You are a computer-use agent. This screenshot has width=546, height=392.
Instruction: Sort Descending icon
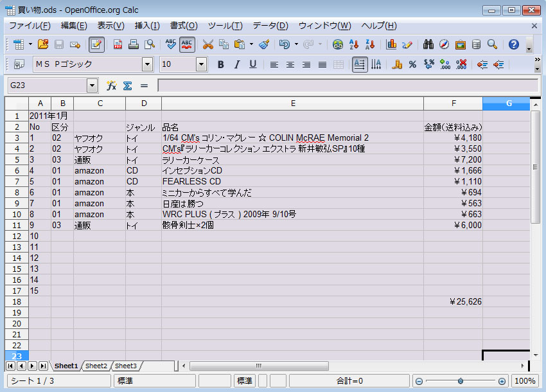tap(370, 44)
